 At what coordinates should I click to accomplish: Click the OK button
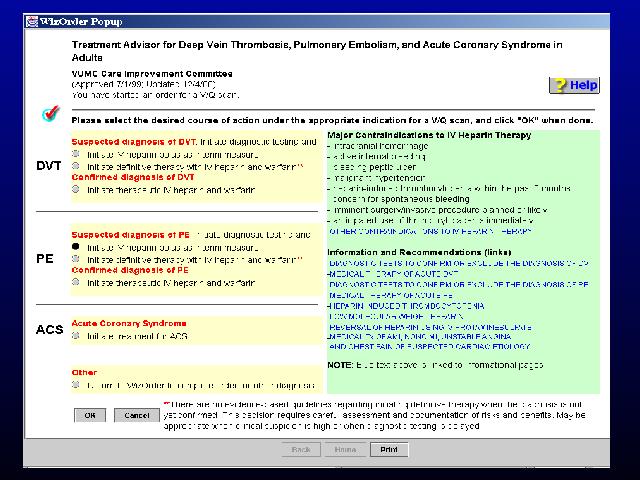click(x=90, y=415)
